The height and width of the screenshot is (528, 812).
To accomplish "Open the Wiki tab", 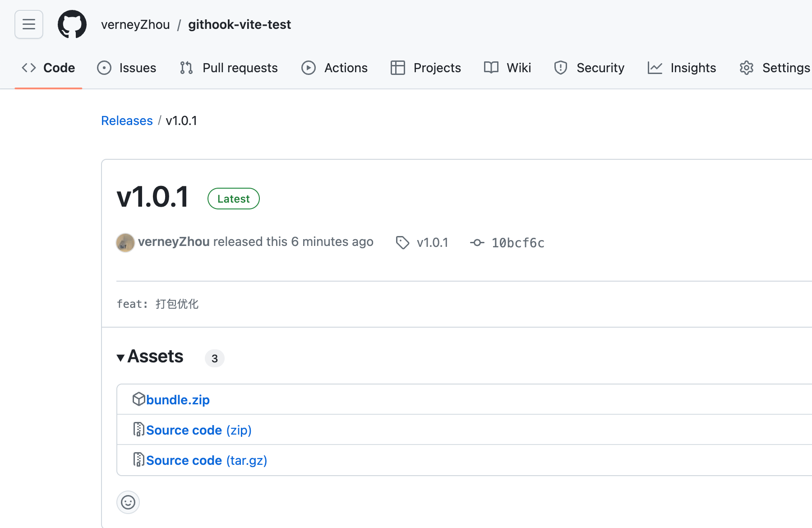I will 507,68.
